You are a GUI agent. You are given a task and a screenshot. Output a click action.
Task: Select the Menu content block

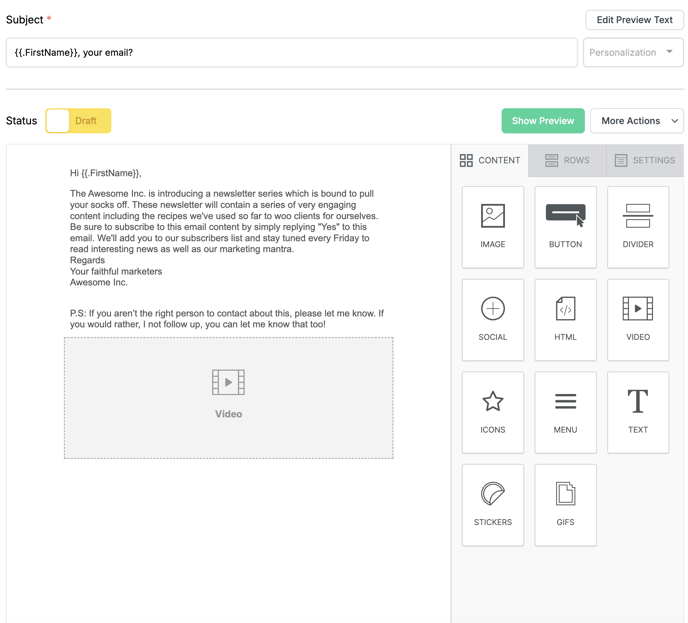point(565,412)
